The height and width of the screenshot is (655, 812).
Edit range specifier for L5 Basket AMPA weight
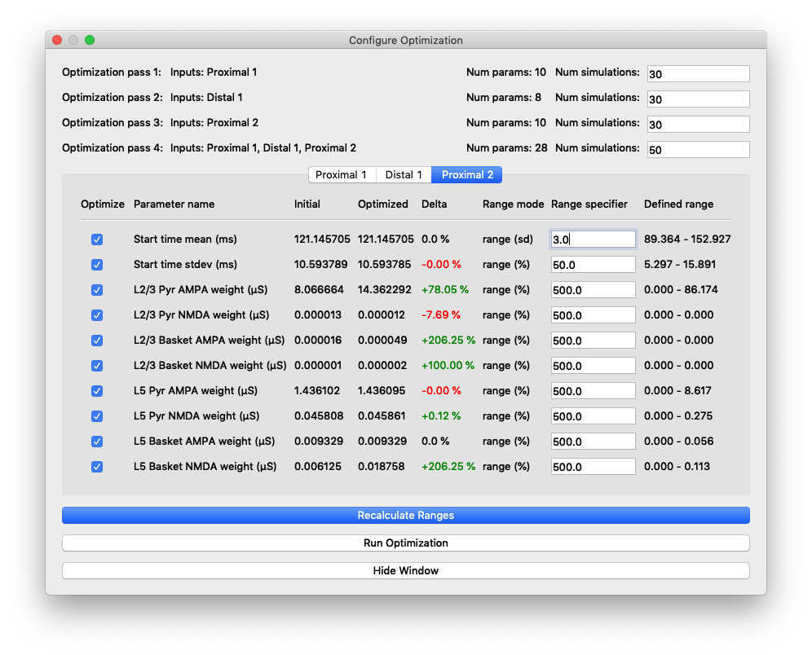point(593,442)
